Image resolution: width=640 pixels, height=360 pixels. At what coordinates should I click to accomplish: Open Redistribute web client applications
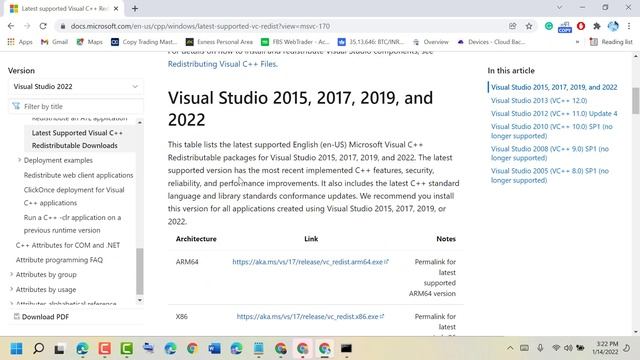78,175
